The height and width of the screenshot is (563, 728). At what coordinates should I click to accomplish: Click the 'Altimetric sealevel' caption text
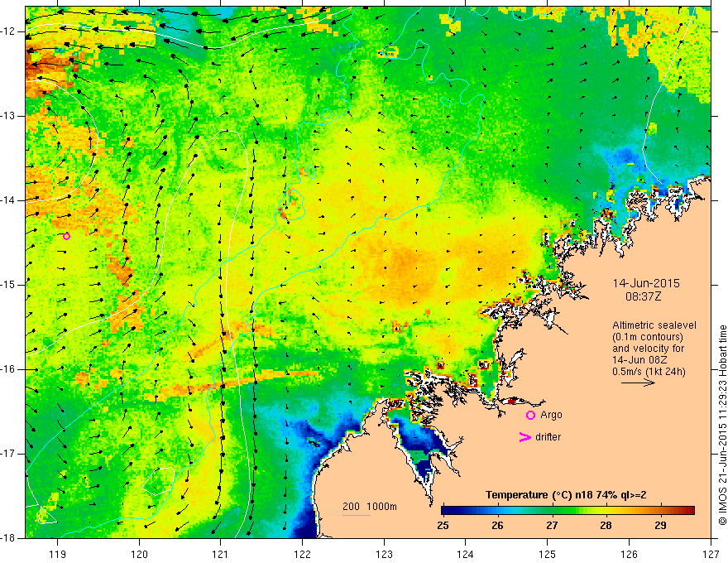[654, 325]
